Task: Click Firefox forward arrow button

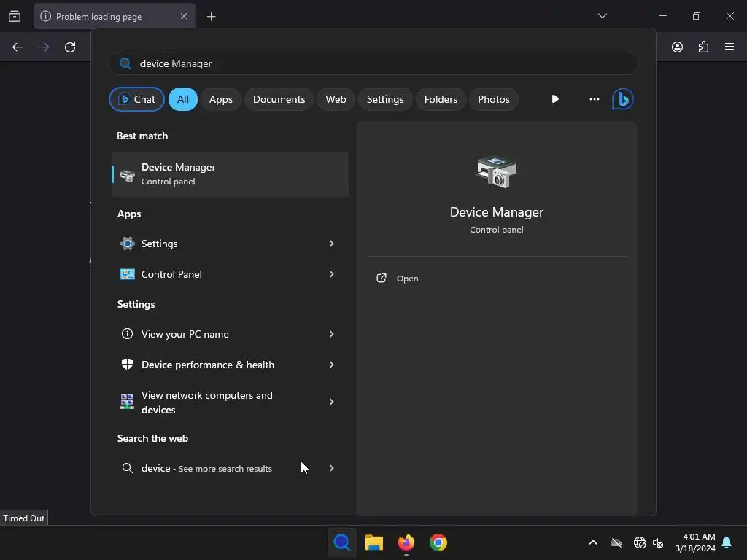Action: 43,47
